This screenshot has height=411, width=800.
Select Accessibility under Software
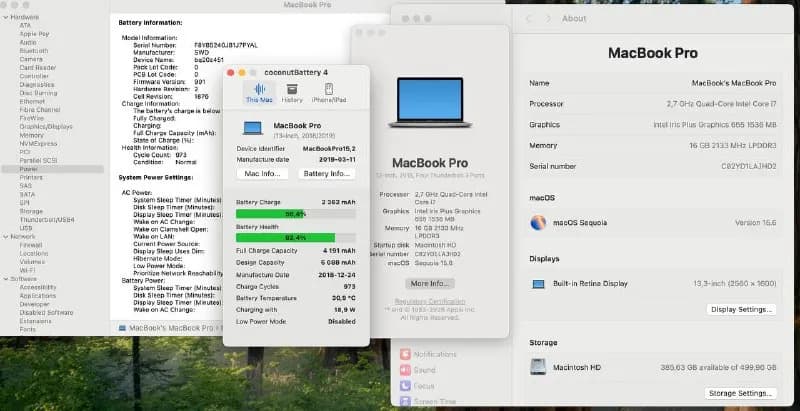[38, 287]
